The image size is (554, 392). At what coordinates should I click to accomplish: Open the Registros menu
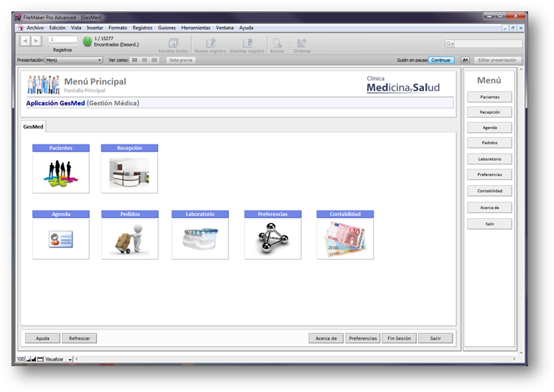point(142,28)
